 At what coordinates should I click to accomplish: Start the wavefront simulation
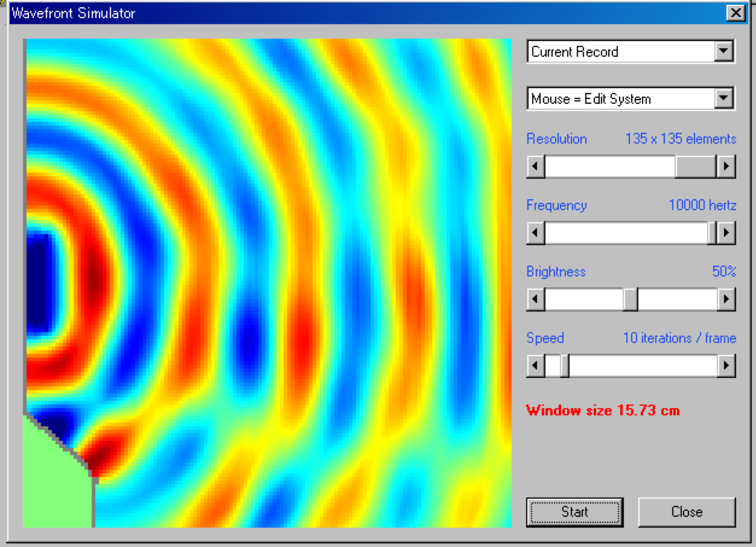574,512
